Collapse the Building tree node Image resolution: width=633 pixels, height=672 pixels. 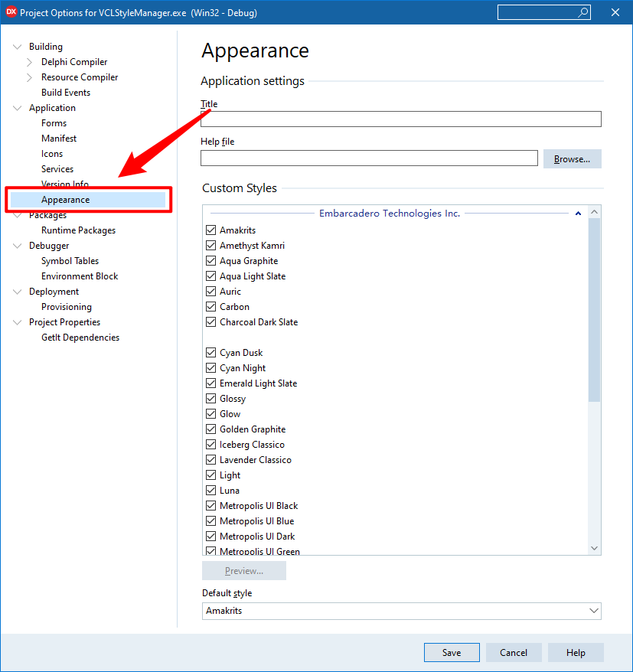click(x=17, y=47)
